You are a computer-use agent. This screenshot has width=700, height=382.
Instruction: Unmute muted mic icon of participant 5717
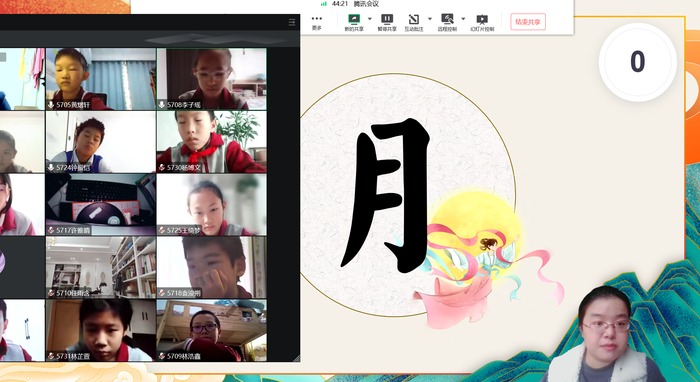tap(51, 231)
